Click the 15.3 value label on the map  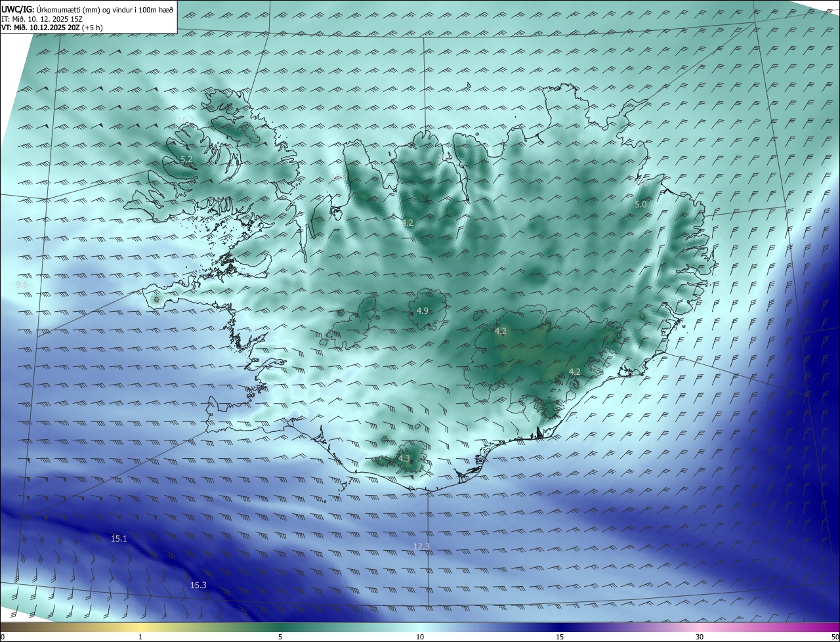[198, 585]
